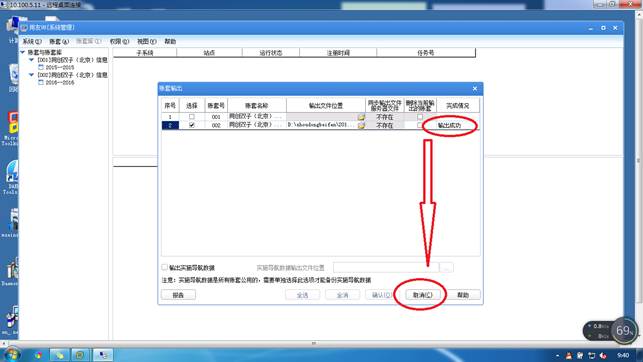Open the folder browse icon in row 002
643x362 pixels.
click(361, 125)
